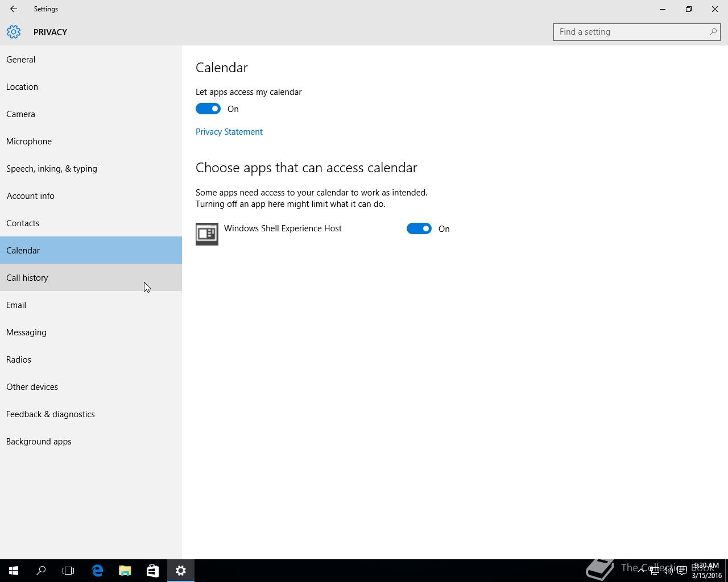Viewport: 728px width, 582px height.
Task: Minimize the Settings window
Action: pos(663,9)
